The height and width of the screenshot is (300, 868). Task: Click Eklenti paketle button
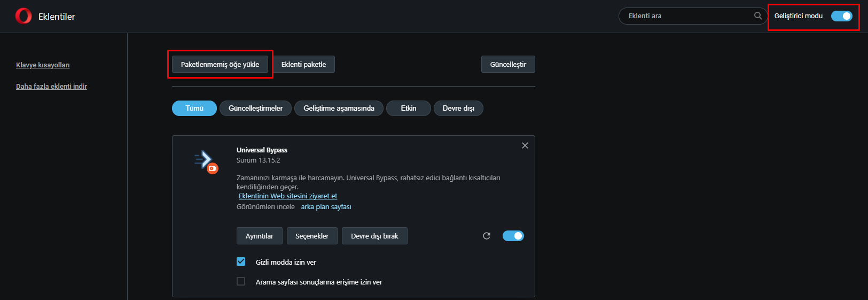[303, 64]
